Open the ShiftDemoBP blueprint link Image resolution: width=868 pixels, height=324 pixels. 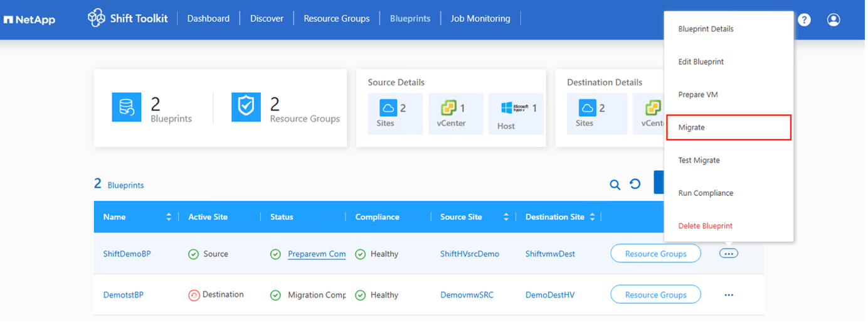pyautogui.click(x=127, y=254)
